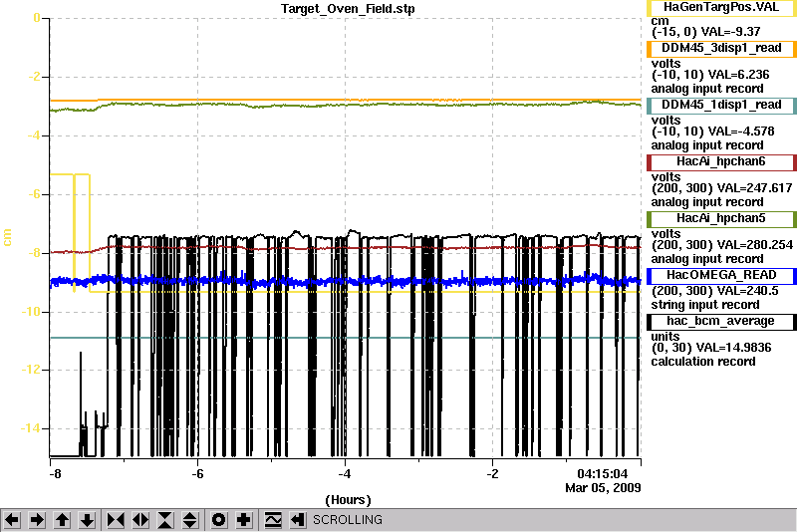Click the VAL=247.617 value readout
Screen dimensions: 797x532
coord(754,188)
